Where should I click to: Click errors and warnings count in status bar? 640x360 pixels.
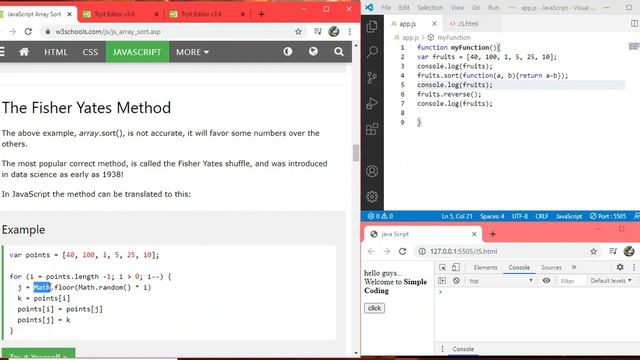pos(380,216)
